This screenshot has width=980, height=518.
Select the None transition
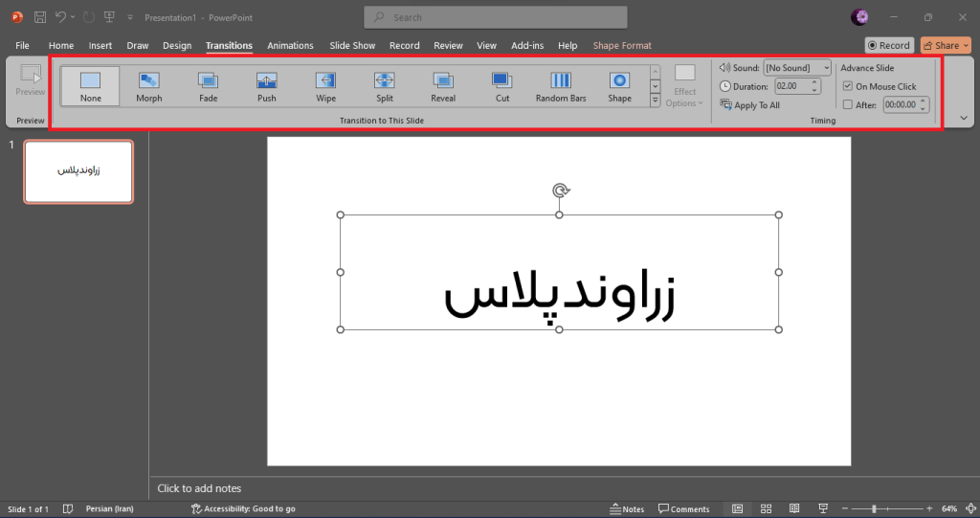click(90, 86)
